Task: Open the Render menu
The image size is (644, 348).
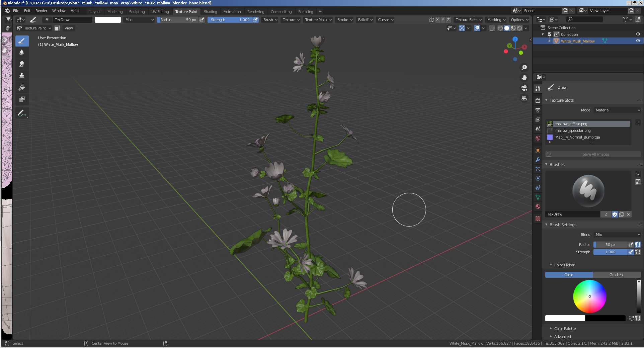Action: (x=41, y=11)
